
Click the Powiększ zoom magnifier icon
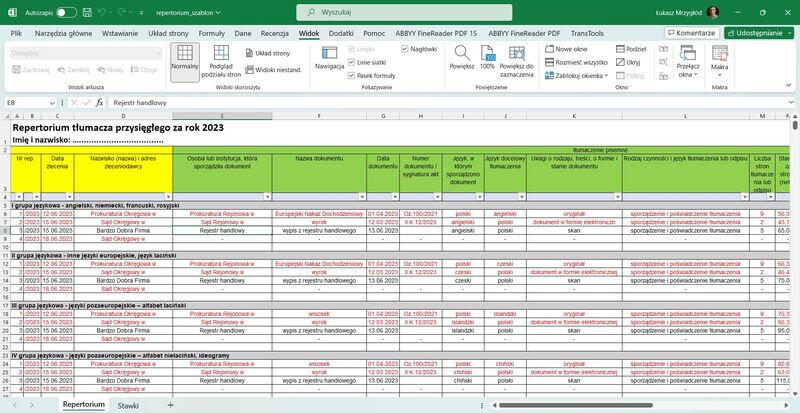(x=461, y=59)
